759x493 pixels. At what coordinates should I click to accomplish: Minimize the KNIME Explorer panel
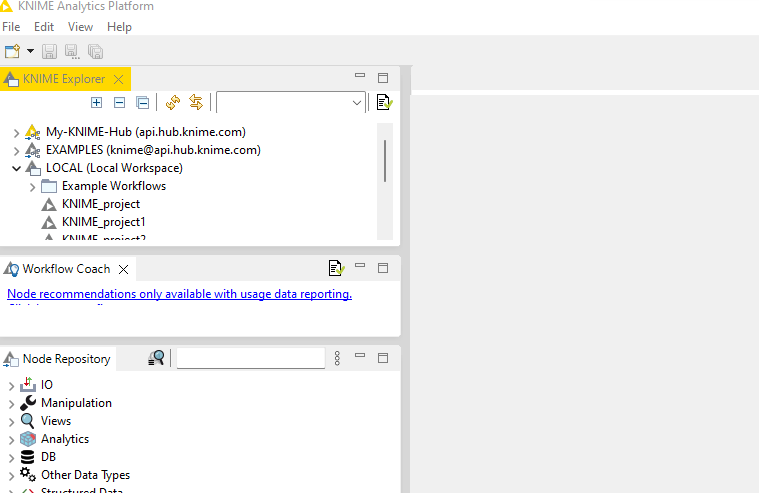[360, 76]
